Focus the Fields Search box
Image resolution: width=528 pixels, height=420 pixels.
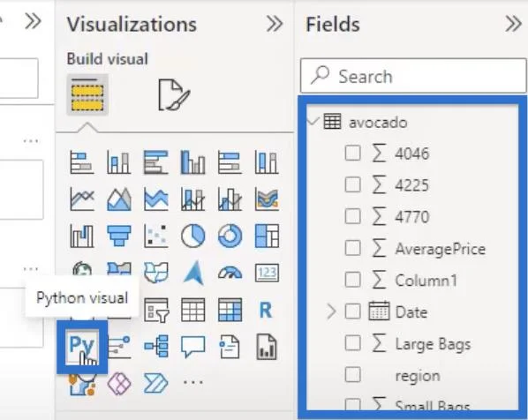coord(413,76)
